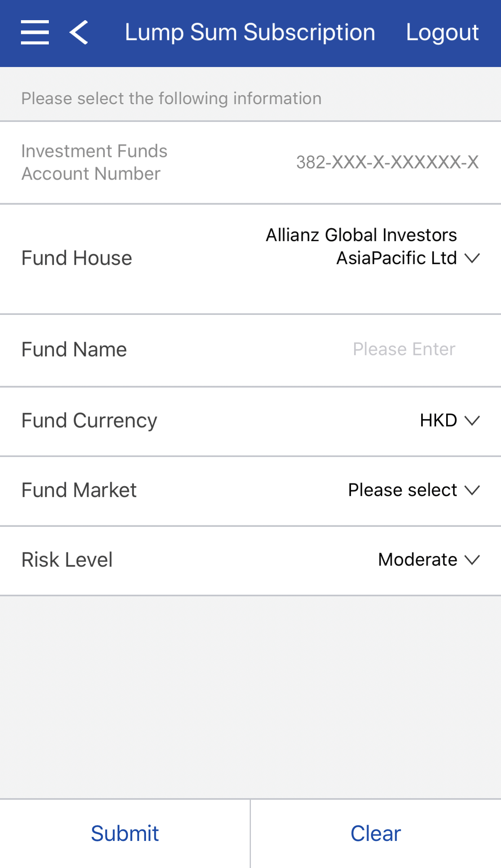
Task: Open the hamburger menu
Action: 35,32
